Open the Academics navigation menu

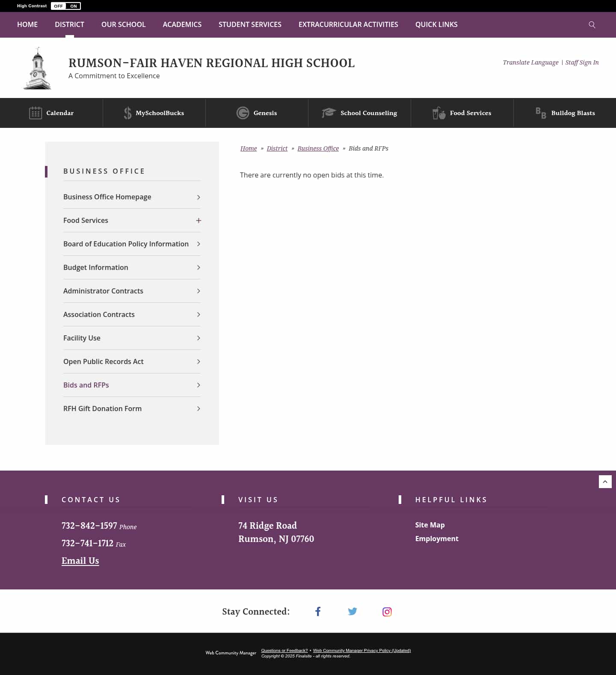point(182,25)
